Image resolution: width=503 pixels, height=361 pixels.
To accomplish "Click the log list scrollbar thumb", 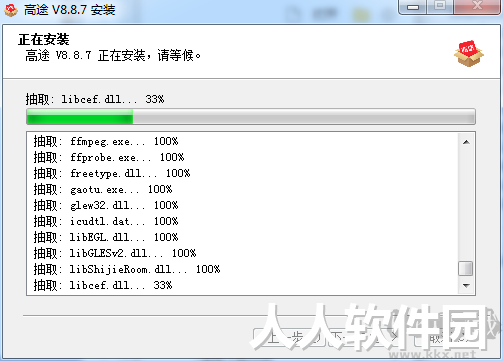I will coord(466,269).
